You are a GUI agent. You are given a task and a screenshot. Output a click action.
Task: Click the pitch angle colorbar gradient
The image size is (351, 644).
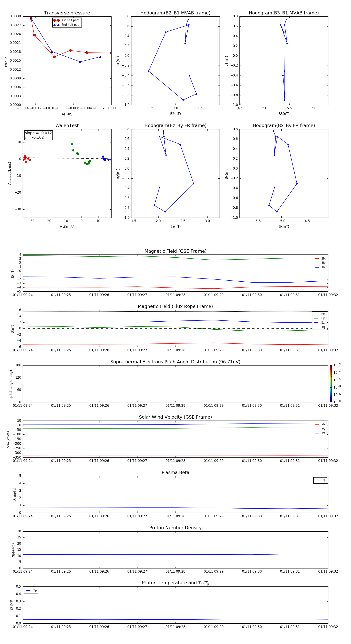(331, 383)
